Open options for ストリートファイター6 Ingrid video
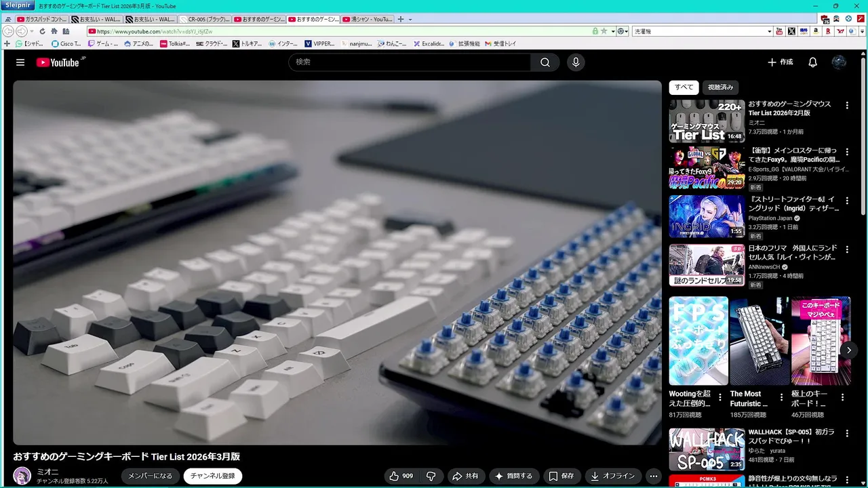The width and height of the screenshot is (868, 488). 847,201
